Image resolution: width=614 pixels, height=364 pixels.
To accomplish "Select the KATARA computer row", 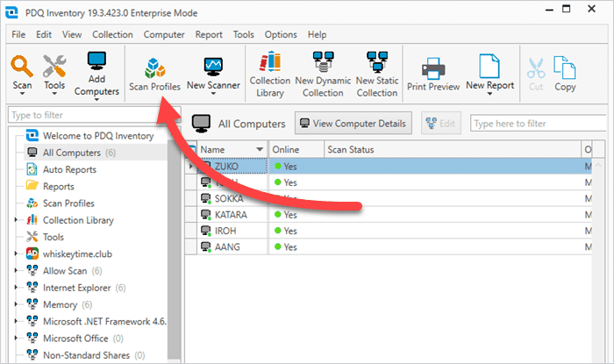I will [x=388, y=215].
